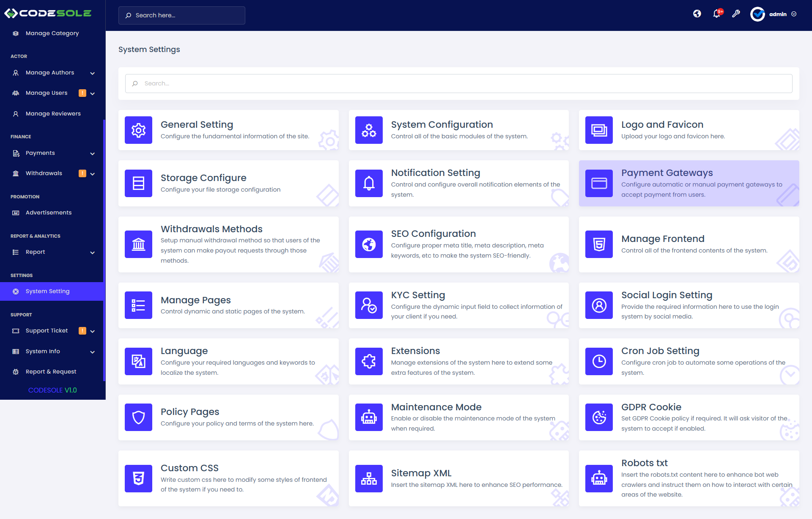Click the GDPR Cookie icon
812x519 pixels.
point(599,417)
